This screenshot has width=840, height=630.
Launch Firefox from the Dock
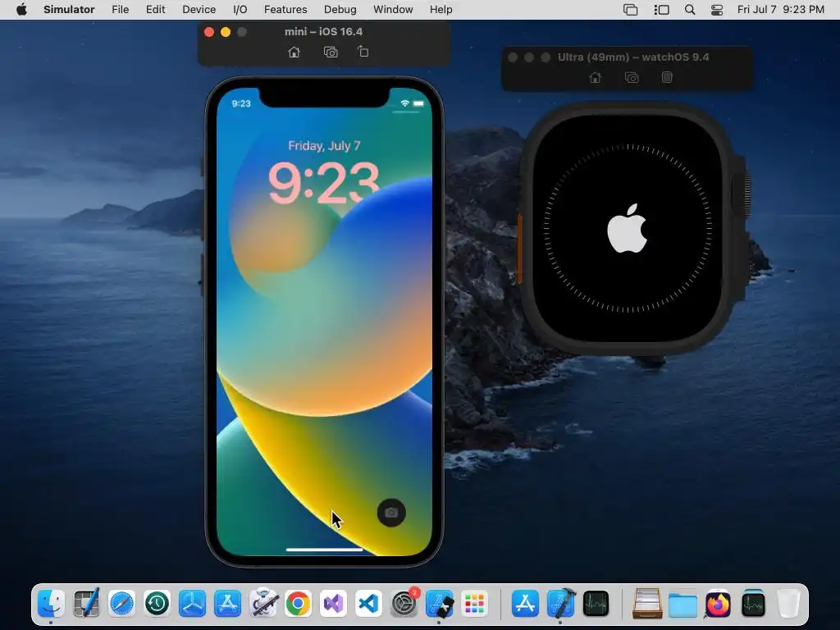tap(718, 604)
